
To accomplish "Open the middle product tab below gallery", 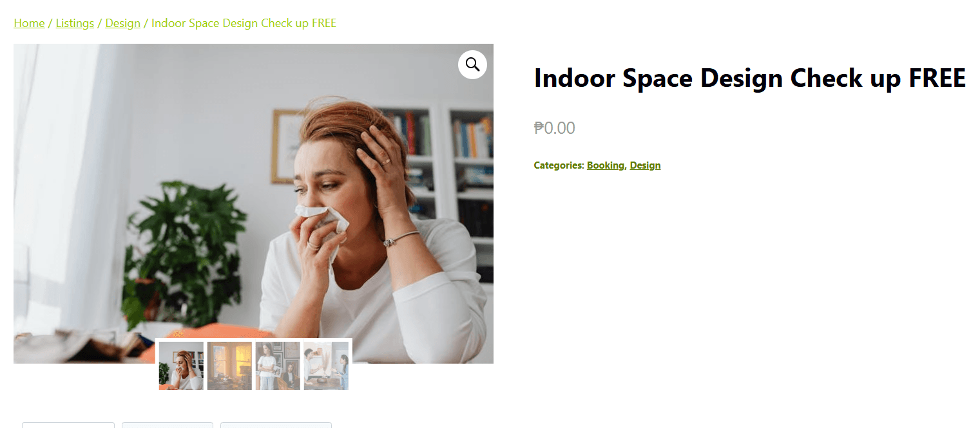I will [x=168, y=425].
